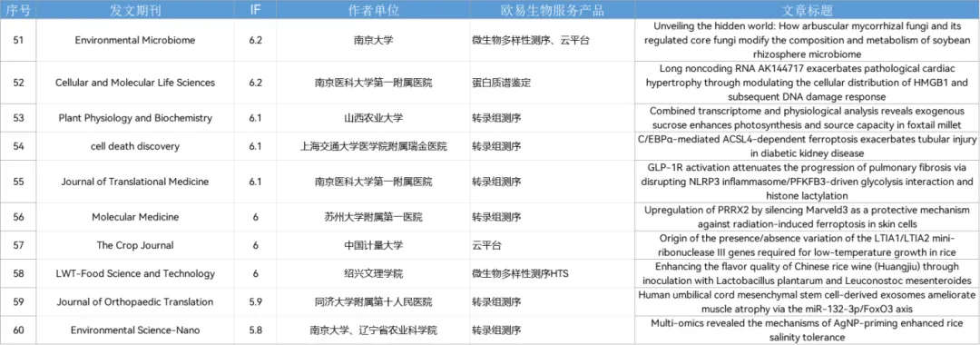Image resolution: width=980 pixels, height=345 pixels.
Task: Open the PRRX2 Marveld3 ferroptosis article title
Action: pos(808,217)
